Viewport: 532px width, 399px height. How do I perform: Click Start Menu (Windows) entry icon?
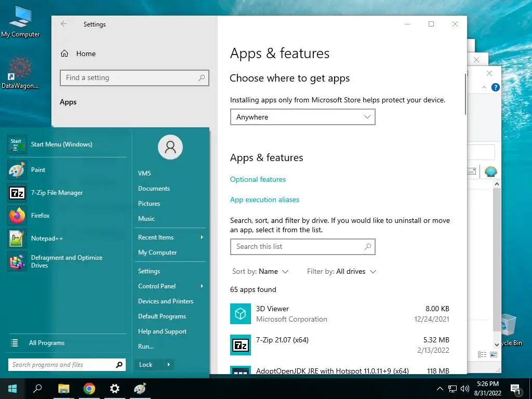(17, 144)
